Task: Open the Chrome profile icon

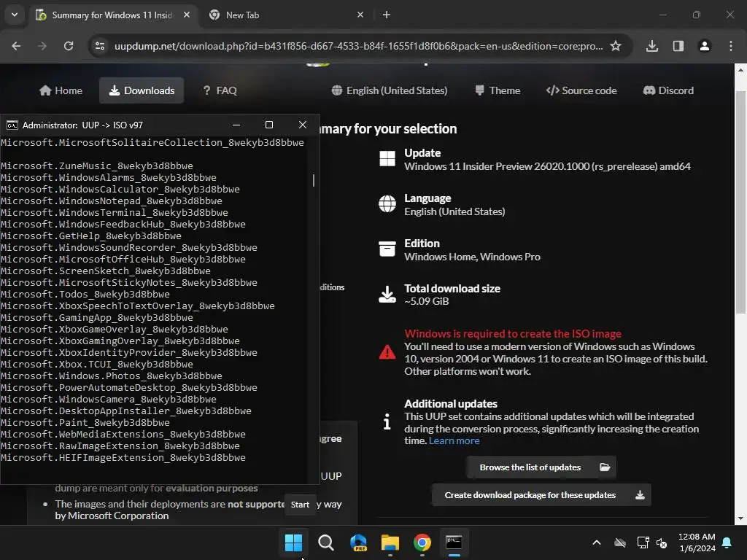Action: click(x=704, y=46)
